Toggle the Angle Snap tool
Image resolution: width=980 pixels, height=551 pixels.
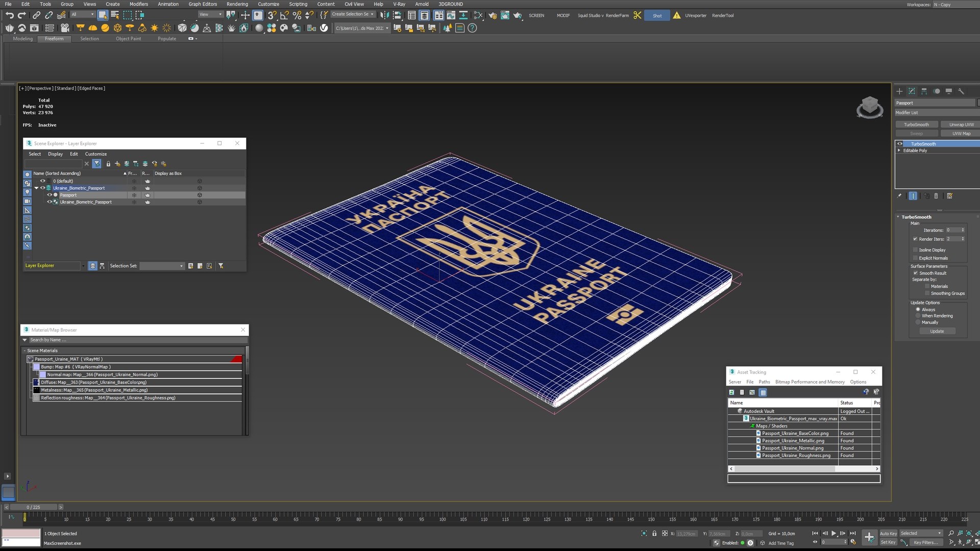click(284, 15)
